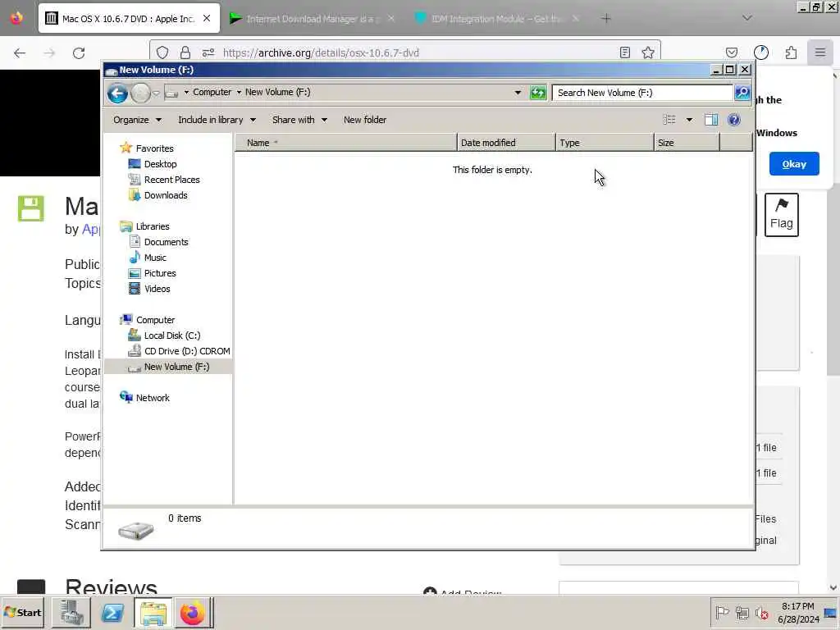Open the Pictures library

click(x=160, y=272)
